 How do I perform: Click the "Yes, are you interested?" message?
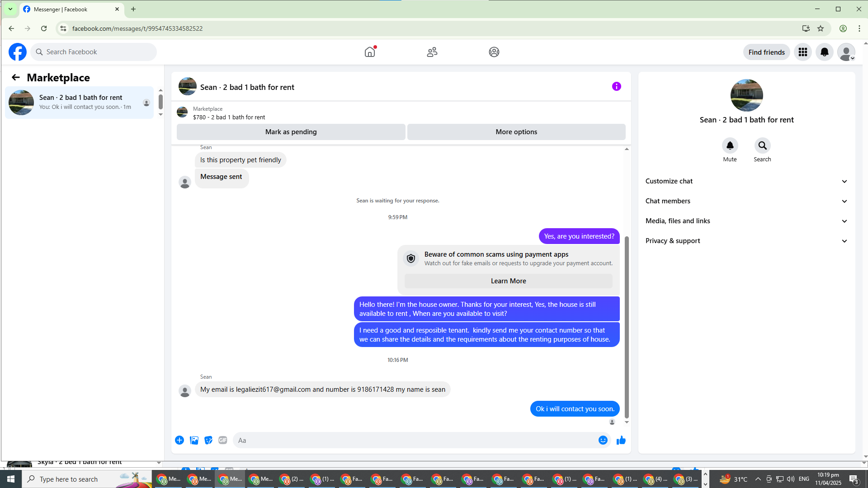click(x=579, y=236)
